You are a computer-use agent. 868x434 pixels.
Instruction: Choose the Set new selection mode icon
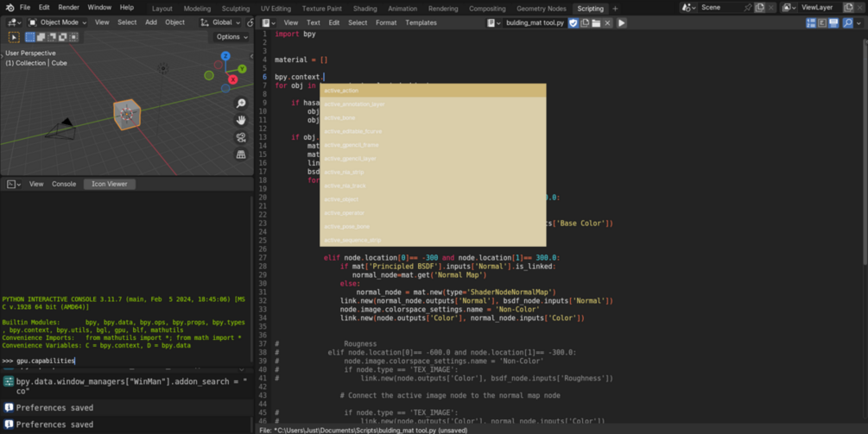click(30, 37)
